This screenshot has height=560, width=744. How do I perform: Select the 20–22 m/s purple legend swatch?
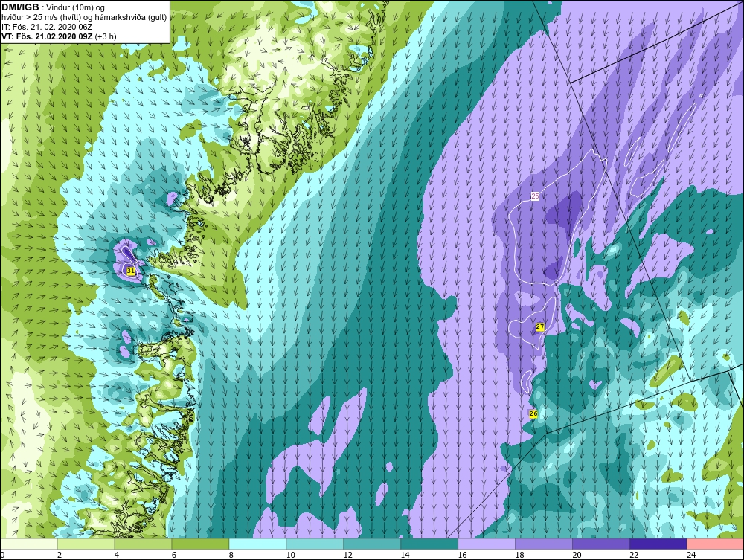pos(601,544)
